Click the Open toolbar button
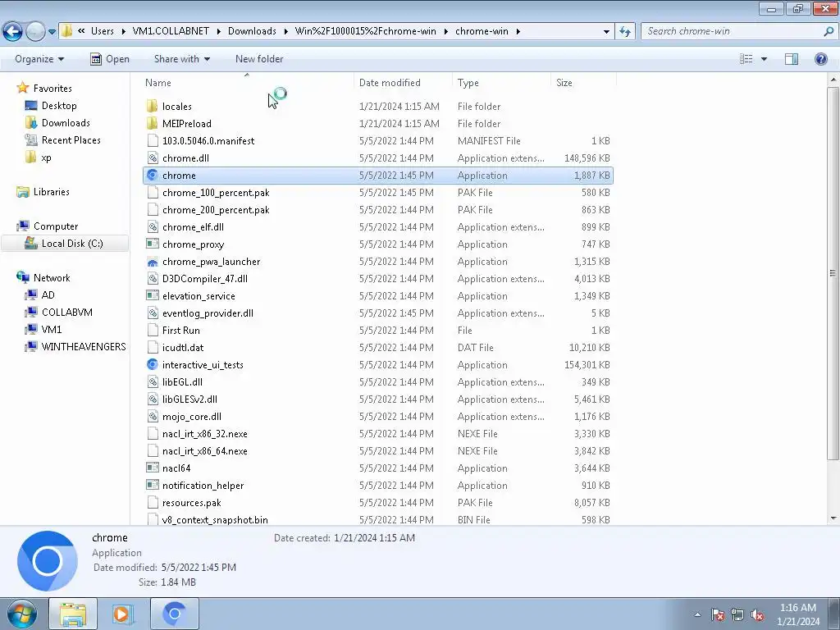The width and height of the screenshot is (840, 630). (x=110, y=59)
